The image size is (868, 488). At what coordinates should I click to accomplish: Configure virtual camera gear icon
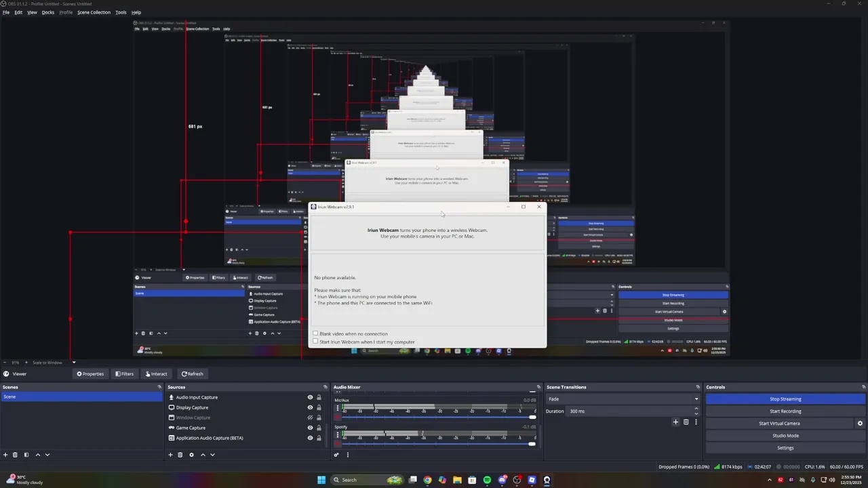[860, 424]
